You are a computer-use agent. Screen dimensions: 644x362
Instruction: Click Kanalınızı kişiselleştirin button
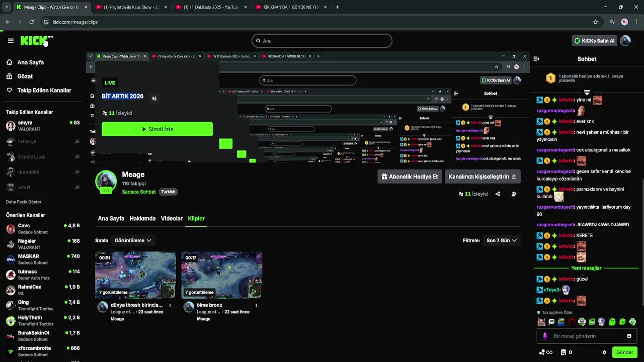482,176
